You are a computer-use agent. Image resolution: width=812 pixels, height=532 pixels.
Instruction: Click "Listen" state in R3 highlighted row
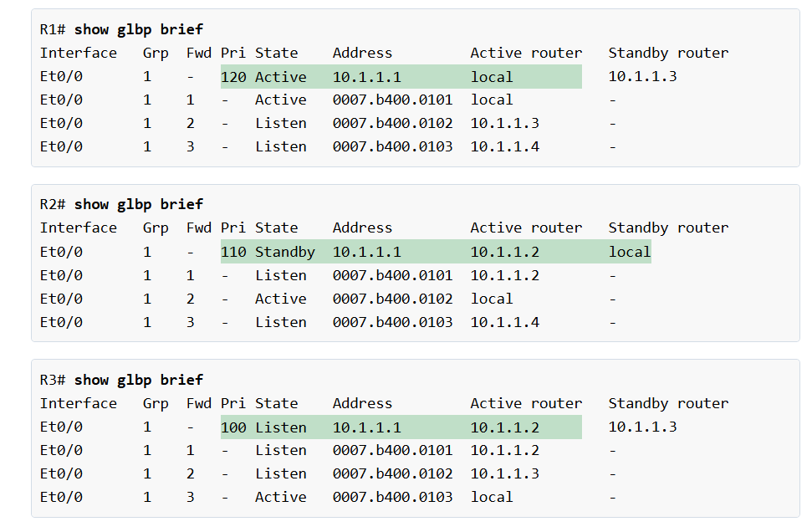[280, 427]
